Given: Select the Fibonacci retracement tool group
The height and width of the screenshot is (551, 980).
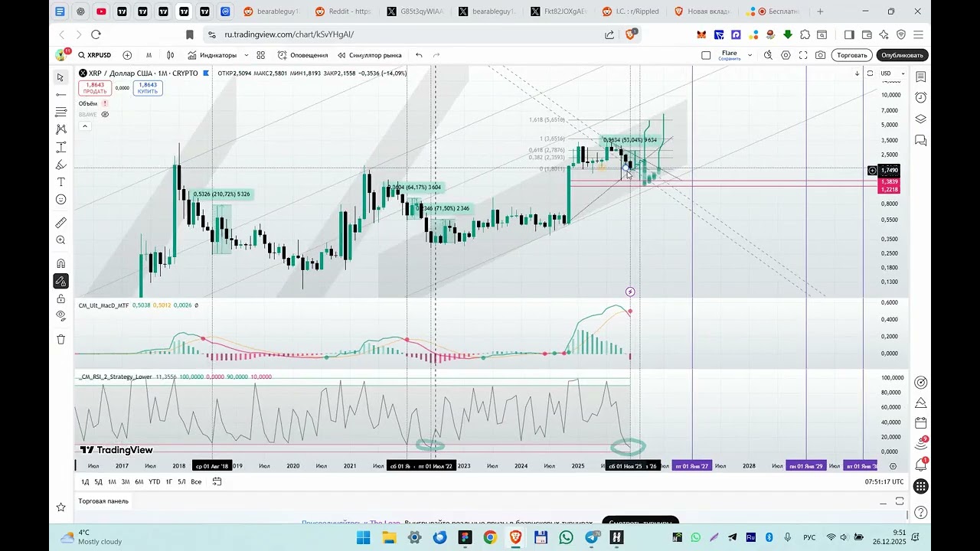Looking at the screenshot, I should click(x=60, y=112).
